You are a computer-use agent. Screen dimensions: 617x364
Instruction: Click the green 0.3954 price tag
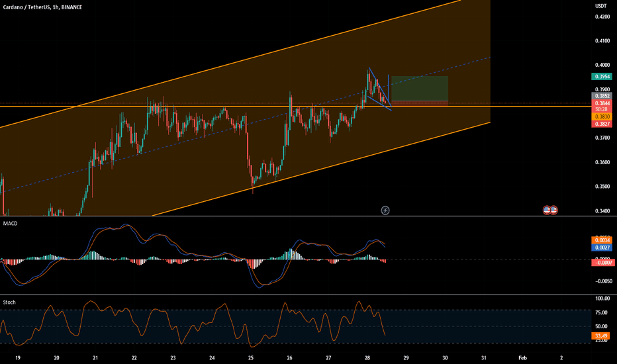tap(602, 76)
